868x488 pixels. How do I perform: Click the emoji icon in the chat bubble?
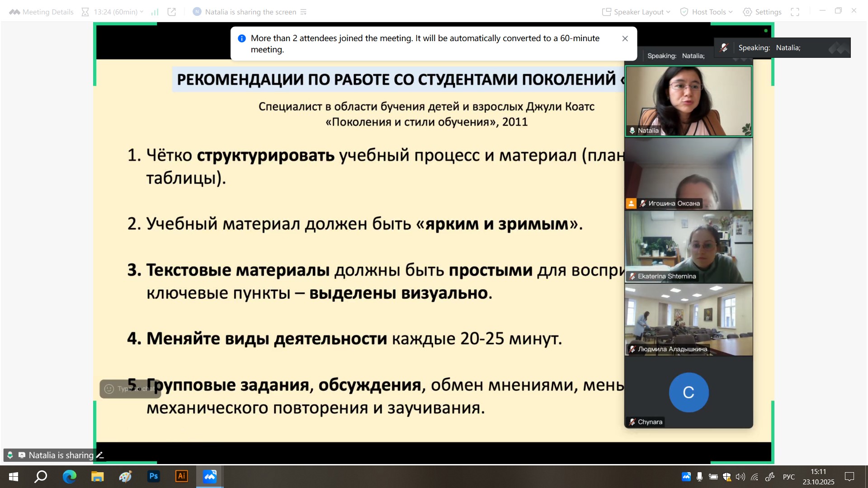coord(108,389)
